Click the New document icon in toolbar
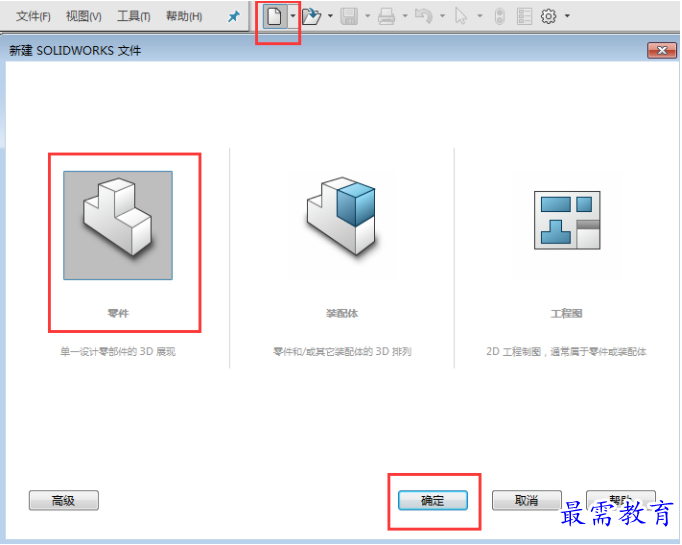The width and height of the screenshot is (682, 545). tap(274, 17)
